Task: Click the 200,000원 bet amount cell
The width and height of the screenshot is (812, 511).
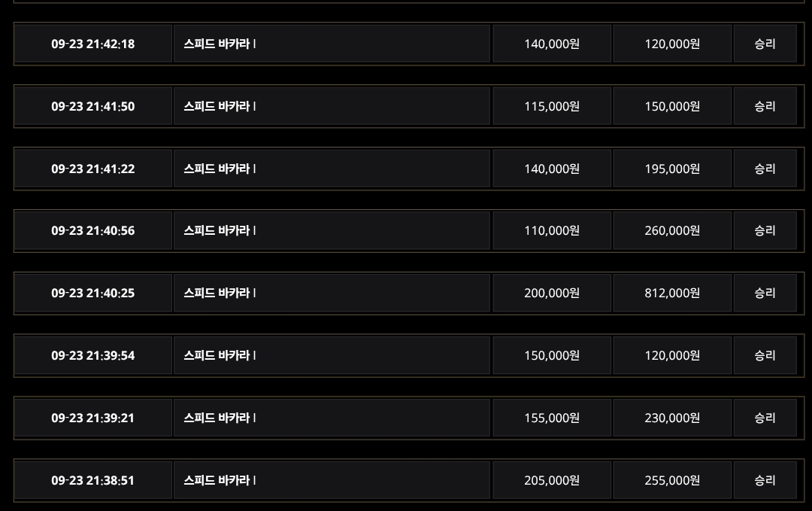Action: click(552, 293)
